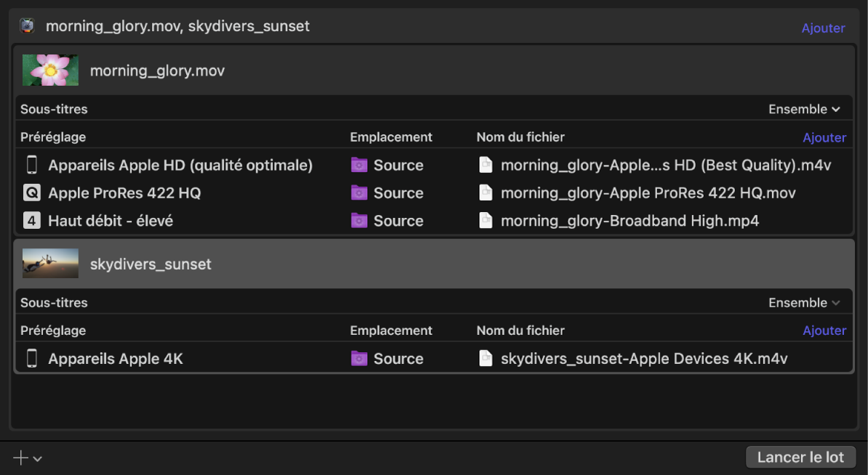Screen dimensions: 868x475
Task: Click the file icon beside morning_glory-Broadband High.mp4
Action: (486, 221)
